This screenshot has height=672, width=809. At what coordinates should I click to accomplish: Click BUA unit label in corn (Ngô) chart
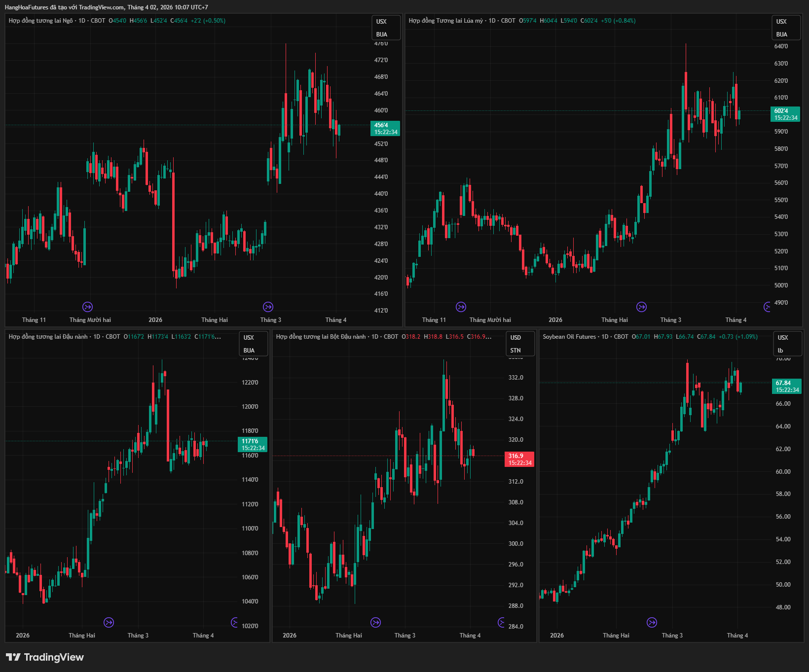[x=381, y=35]
